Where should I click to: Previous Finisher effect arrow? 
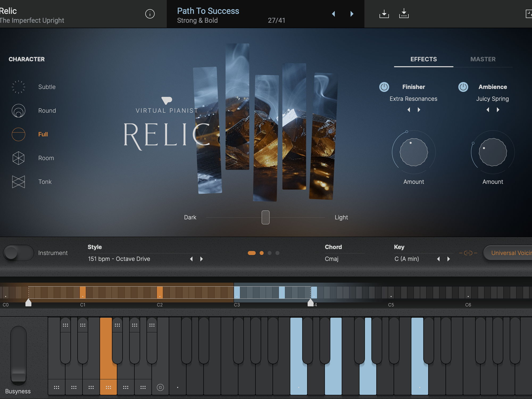(409, 110)
